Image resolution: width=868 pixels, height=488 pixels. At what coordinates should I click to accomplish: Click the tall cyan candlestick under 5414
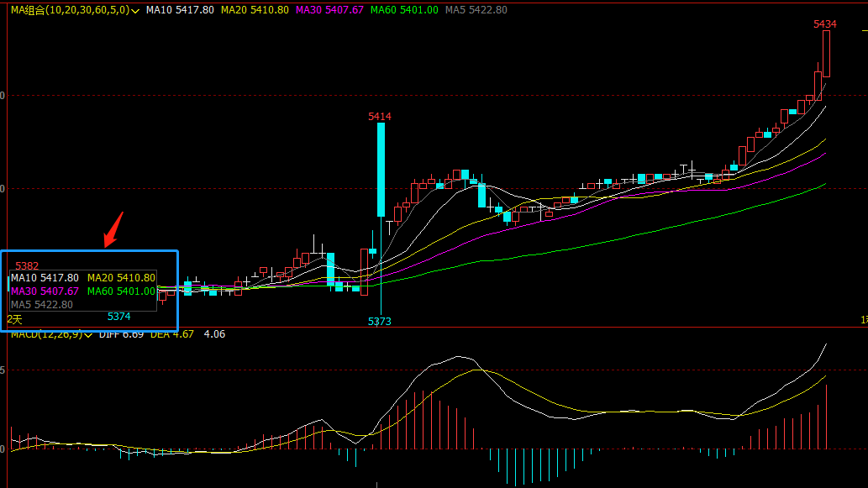pos(381,170)
